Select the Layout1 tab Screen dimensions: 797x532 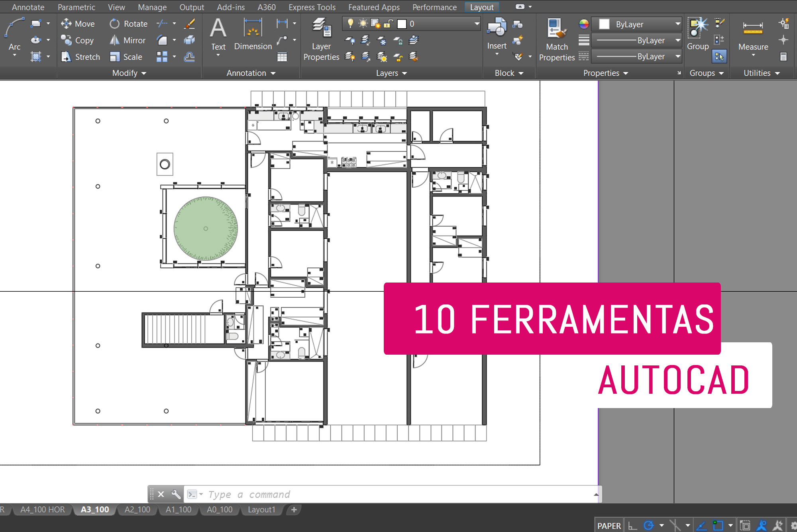[x=261, y=509]
